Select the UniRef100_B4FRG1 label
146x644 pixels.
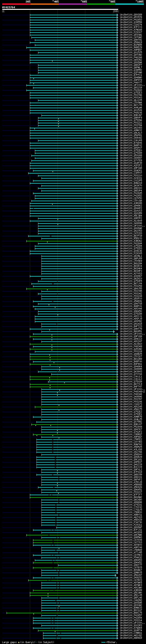point(131,364)
